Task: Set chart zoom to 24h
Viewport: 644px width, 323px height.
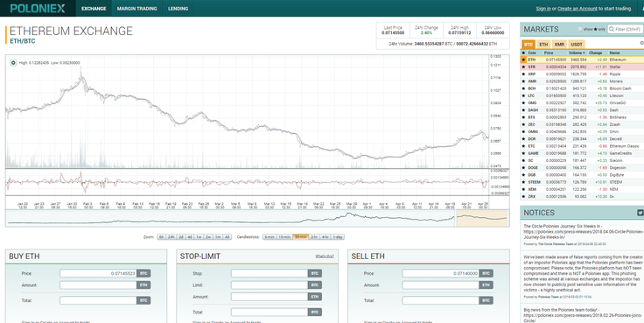Action: 171,237
